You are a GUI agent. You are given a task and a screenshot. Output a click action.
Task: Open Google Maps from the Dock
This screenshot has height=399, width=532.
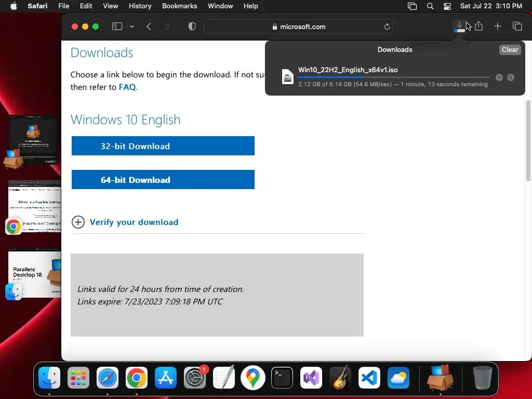253,377
